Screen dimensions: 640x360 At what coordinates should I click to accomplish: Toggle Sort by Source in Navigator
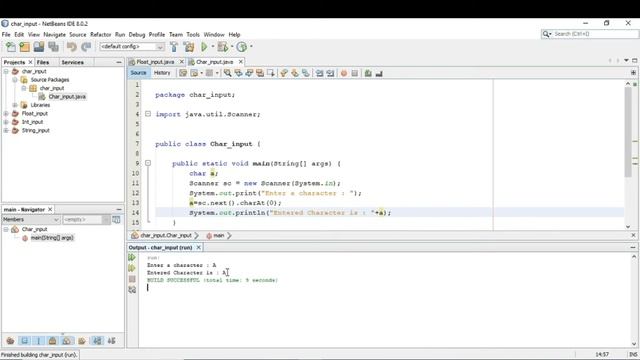pos(111,340)
